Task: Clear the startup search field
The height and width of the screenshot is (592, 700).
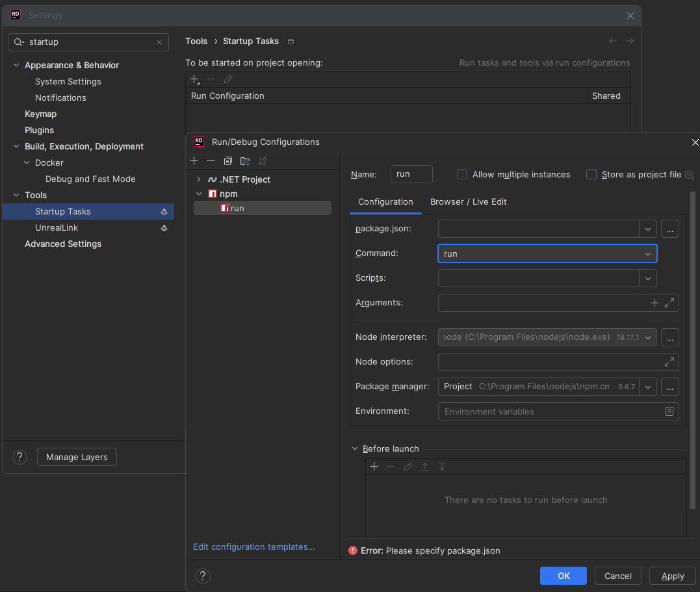Action: pos(159,42)
